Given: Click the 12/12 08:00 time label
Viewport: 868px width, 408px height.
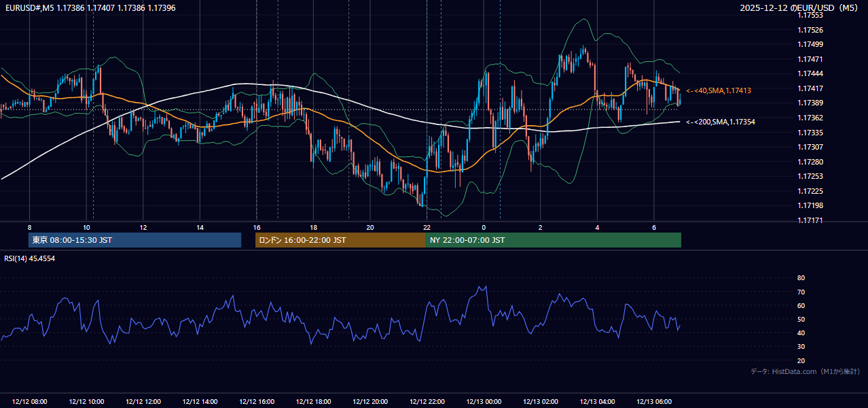Looking at the screenshot, I should pos(29,402).
